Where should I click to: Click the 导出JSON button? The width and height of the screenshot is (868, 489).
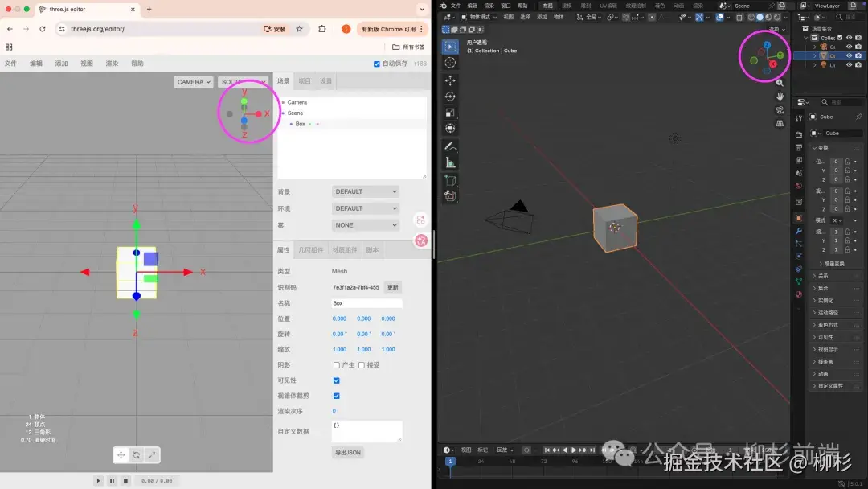[x=348, y=453]
